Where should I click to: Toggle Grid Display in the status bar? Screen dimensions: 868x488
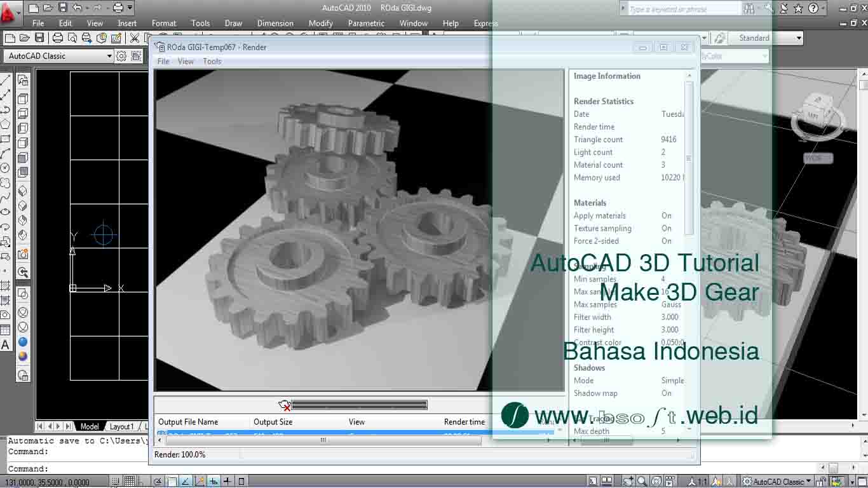click(130, 482)
